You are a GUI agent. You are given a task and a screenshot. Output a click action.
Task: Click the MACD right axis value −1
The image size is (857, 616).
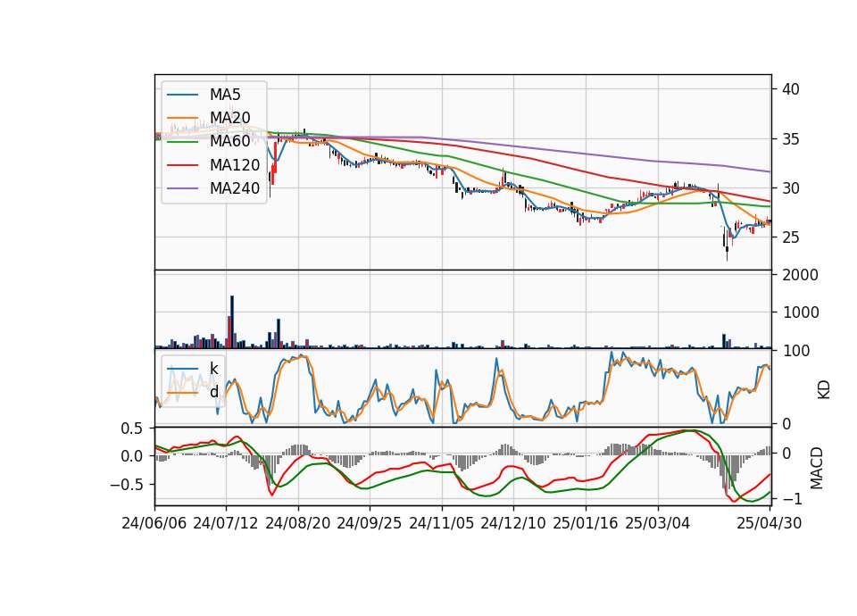coord(793,498)
